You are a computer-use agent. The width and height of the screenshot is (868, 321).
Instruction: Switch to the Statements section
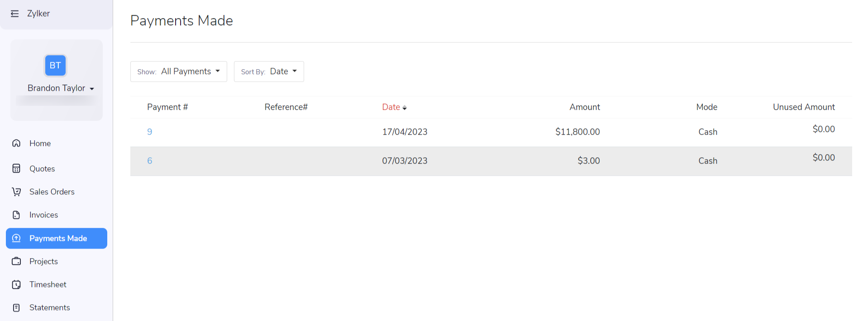tap(49, 307)
